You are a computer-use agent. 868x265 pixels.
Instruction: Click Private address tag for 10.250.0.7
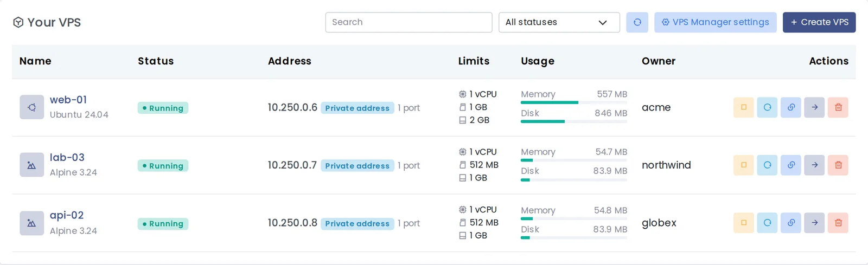pos(358,166)
